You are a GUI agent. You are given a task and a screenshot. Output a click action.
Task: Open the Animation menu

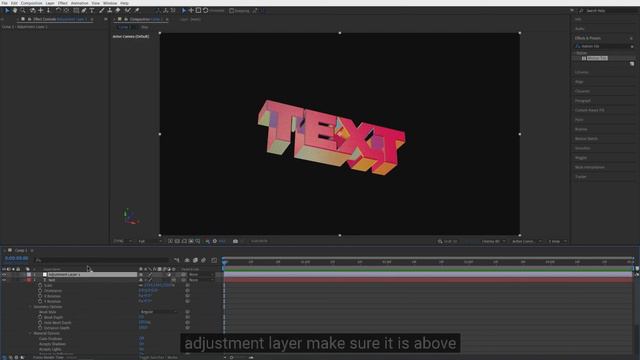pyautogui.click(x=80, y=3)
